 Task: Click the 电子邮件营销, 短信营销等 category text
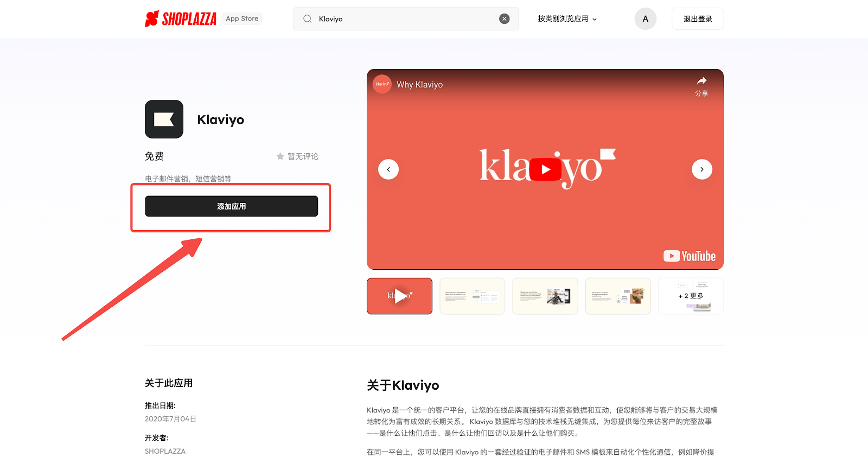pyautogui.click(x=188, y=179)
